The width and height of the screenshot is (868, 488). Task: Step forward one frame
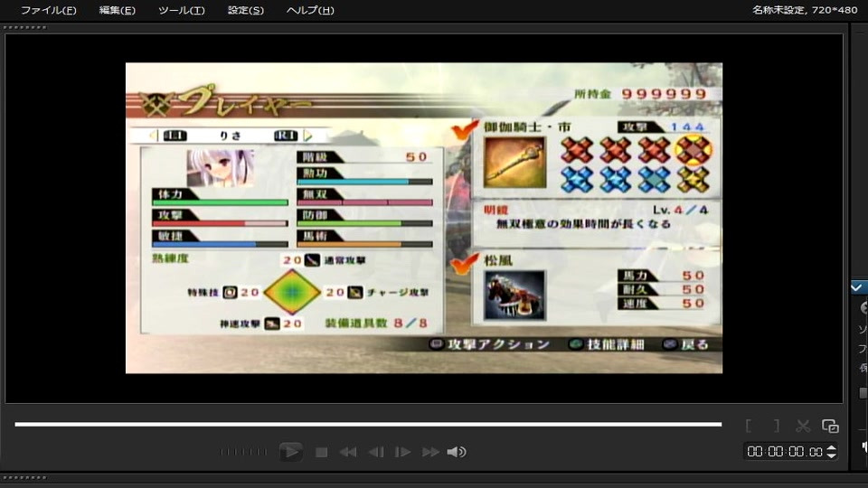point(402,453)
